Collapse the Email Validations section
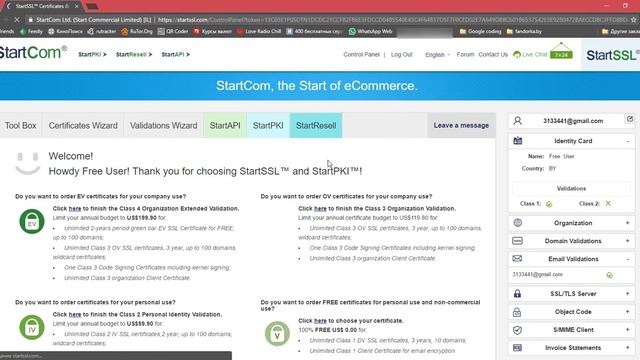The height and width of the screenshot is (360, 640). (x=627, y=259)
